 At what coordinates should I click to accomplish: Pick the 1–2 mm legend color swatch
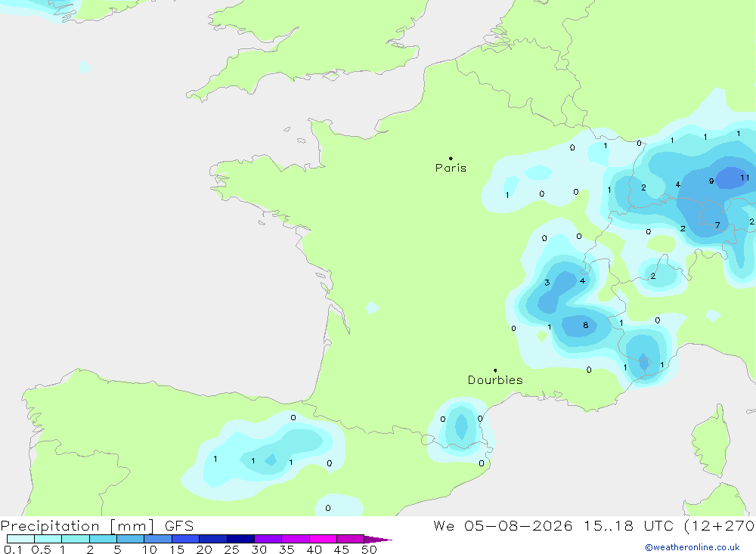(x=76, y=539)
